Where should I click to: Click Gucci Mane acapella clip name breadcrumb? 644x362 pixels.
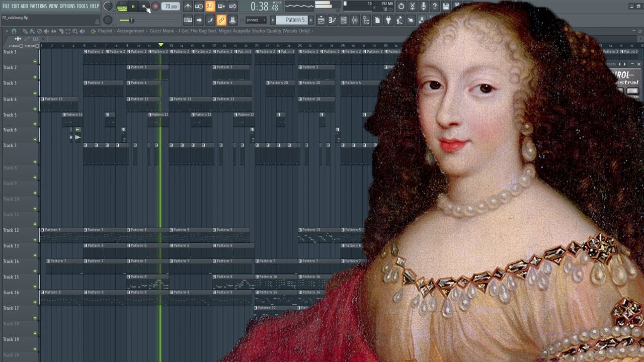(229, 31)
